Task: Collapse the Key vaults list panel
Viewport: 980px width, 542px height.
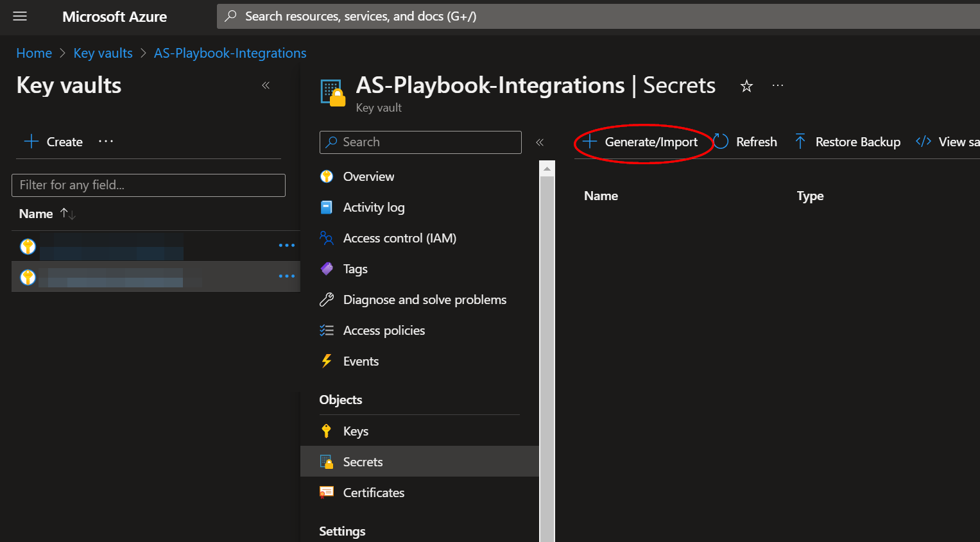Action: [x=266, y=85]
